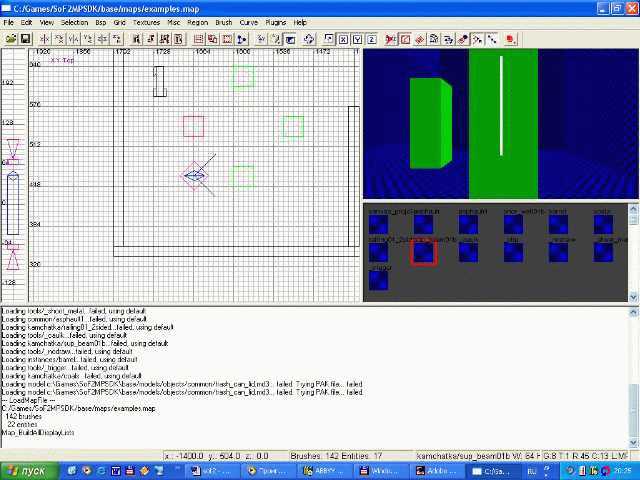Open the Edit menu
This screenshot has height=480, width=640.
click(27, 22)
